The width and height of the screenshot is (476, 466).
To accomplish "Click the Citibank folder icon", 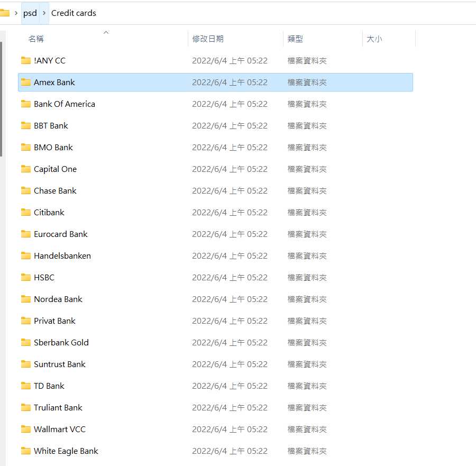I will pyautogui.click(x=26, y=212).
